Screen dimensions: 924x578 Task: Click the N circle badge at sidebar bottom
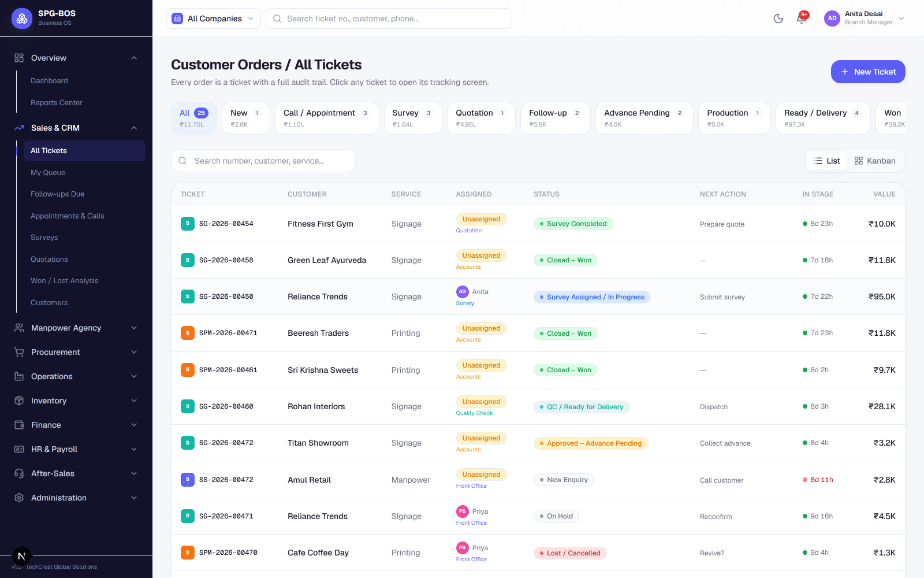click(21, 556)
